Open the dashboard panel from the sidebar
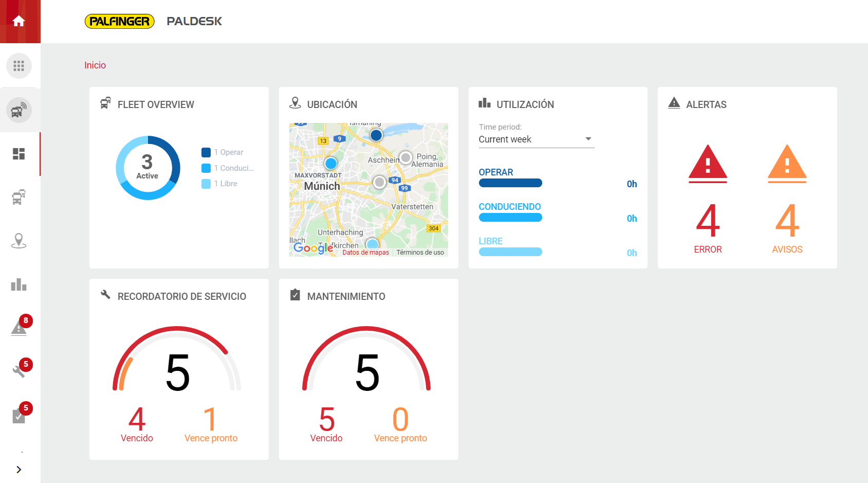Screen dimensions: 868x483 click(x=20, y=154)
